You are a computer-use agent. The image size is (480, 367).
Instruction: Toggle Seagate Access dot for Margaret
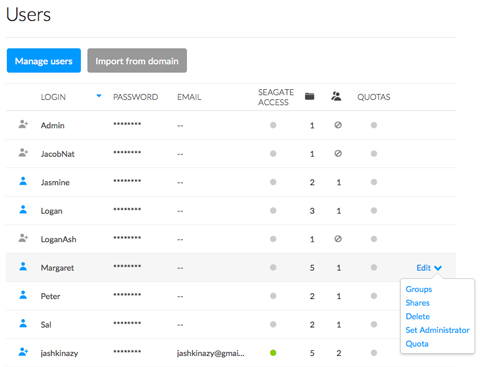click(x=273, y=267)
